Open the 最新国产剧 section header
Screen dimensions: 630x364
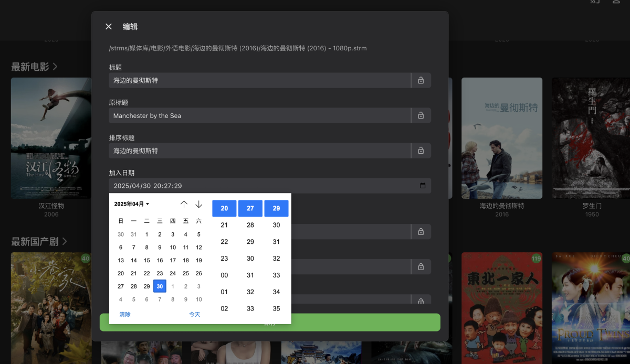pos(39,241)
